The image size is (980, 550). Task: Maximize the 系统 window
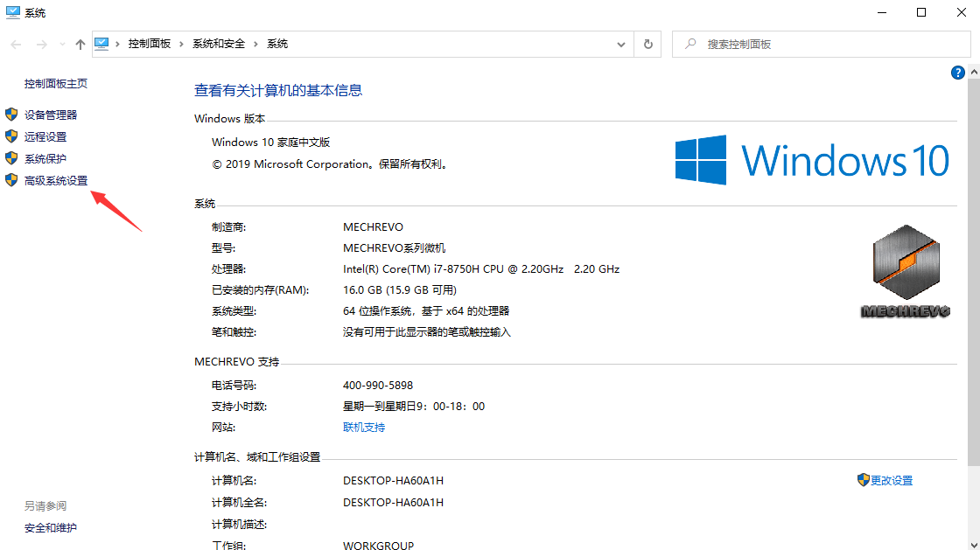coord(921,12)
